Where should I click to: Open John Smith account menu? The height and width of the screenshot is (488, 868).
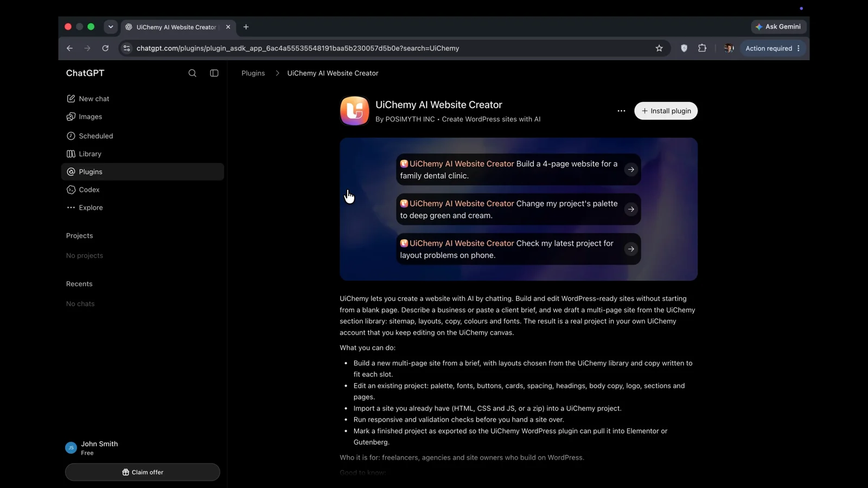tap(142, 448)
